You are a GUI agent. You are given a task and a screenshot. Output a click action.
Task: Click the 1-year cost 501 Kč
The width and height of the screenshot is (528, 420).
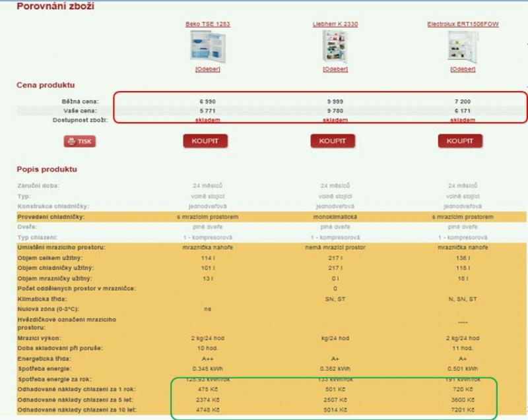(335, 390)
